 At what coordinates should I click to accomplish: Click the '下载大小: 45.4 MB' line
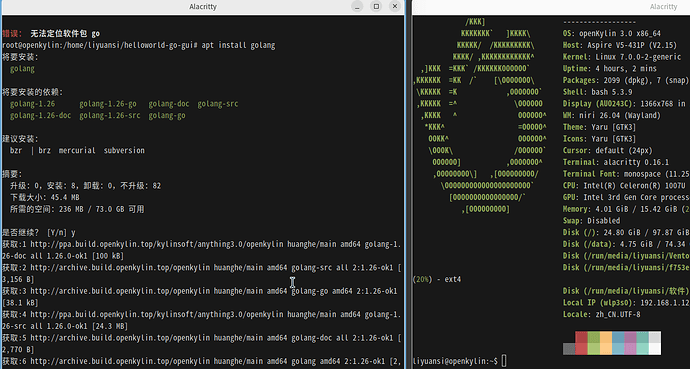tap(44, 197)
